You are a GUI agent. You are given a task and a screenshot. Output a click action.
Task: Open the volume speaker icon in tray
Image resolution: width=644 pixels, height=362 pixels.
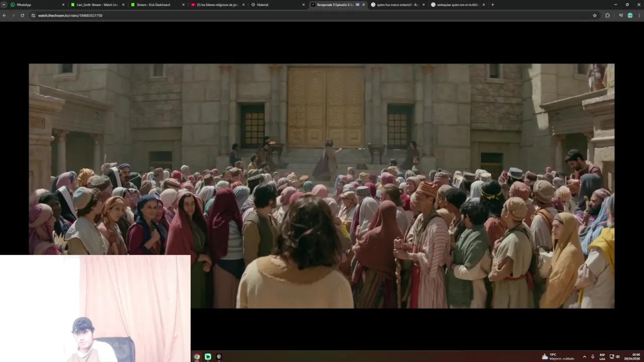(618, 356)
